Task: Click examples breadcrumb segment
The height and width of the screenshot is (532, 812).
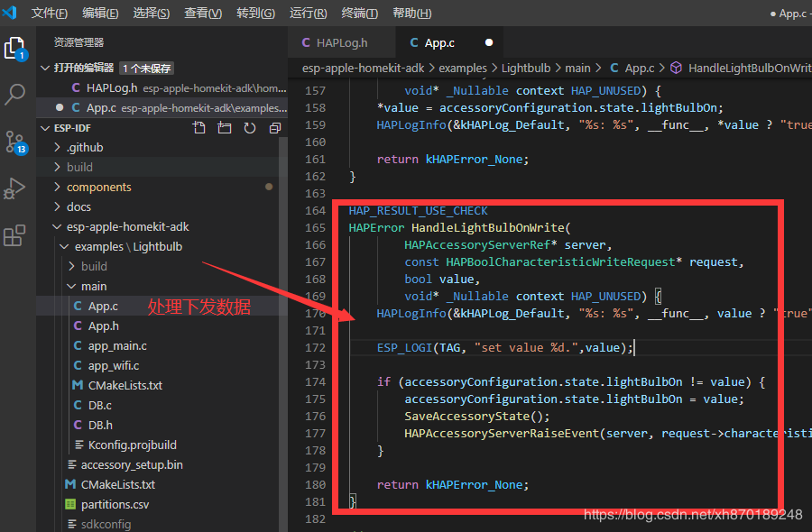Action: tap(463, 68)
